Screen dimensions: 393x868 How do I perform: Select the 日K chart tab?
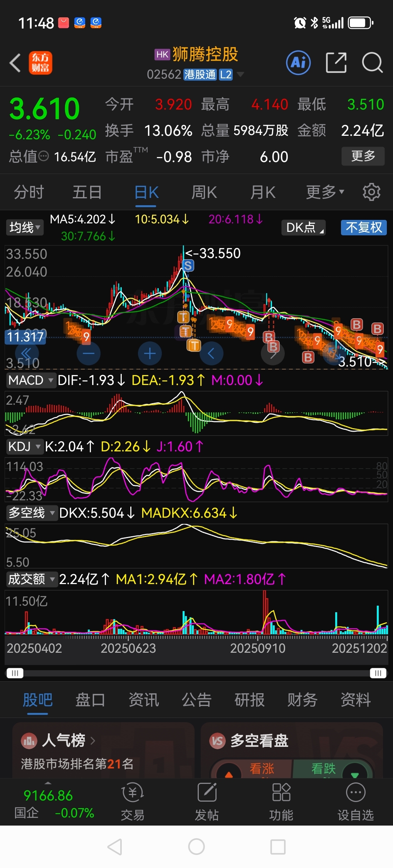(147, 192)
